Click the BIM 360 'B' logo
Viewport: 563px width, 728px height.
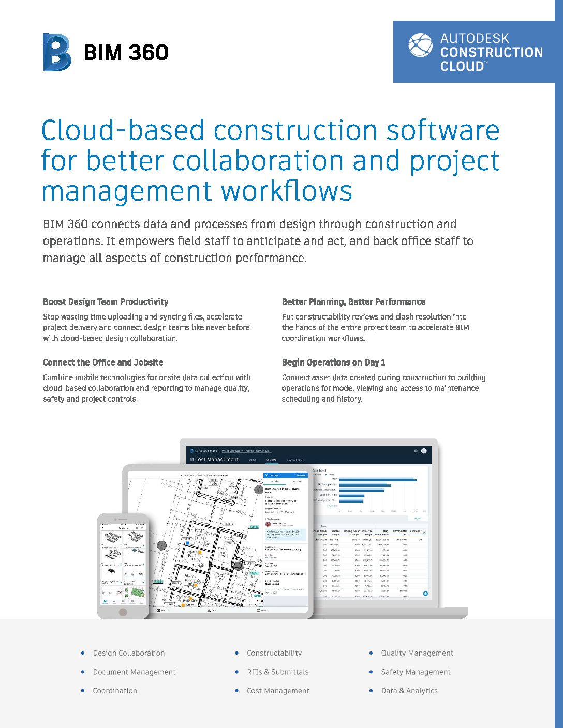pos(56,52)
